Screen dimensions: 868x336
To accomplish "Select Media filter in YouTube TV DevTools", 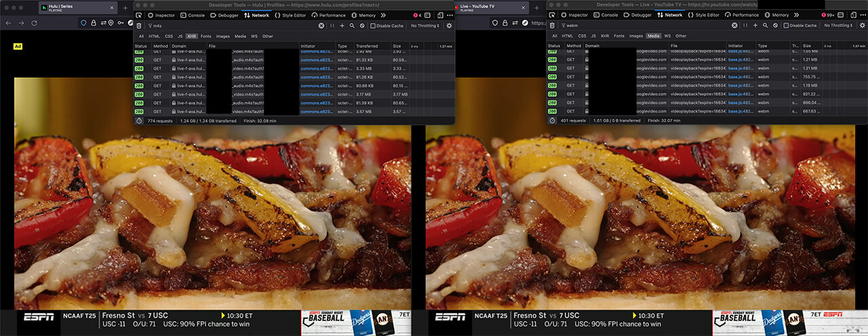I will point(654,36).
